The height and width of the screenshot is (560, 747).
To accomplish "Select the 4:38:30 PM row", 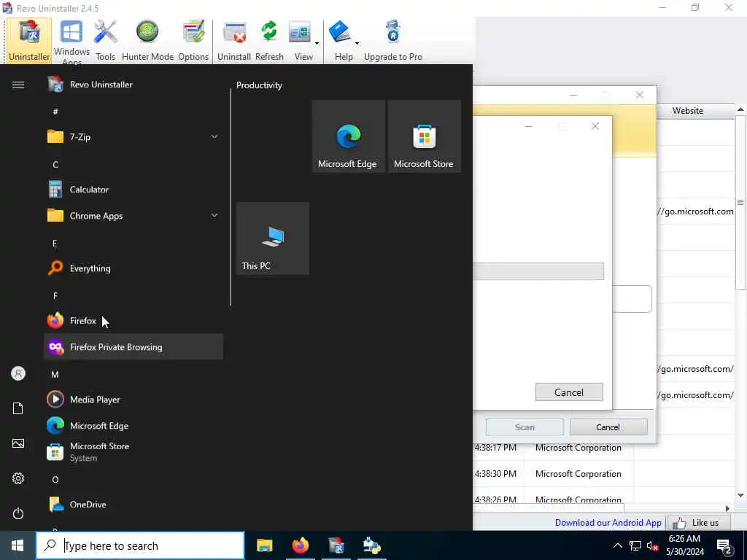I will click(x=605, y=474).
